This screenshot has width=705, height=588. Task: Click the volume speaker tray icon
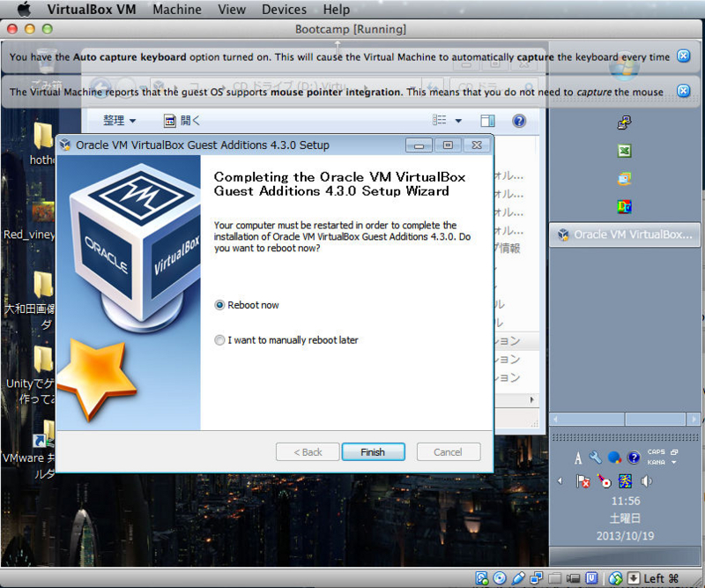pyautogui.click(x=646, y=481)
